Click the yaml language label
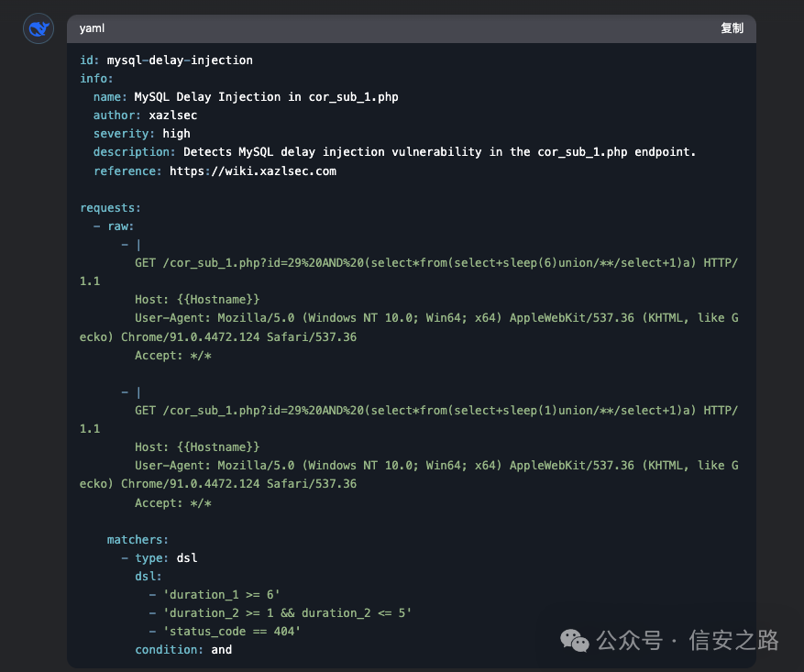 click(92, 28)
